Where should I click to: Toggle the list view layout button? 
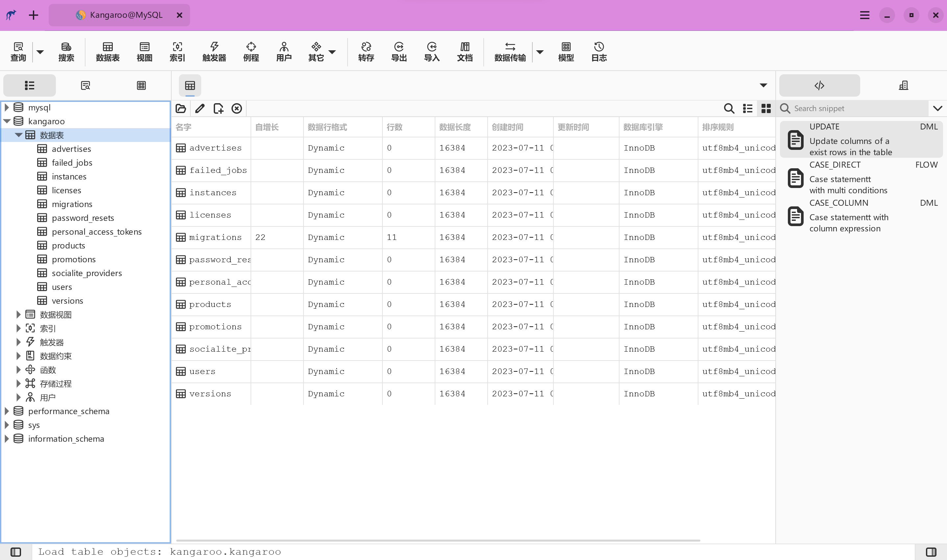748,108
